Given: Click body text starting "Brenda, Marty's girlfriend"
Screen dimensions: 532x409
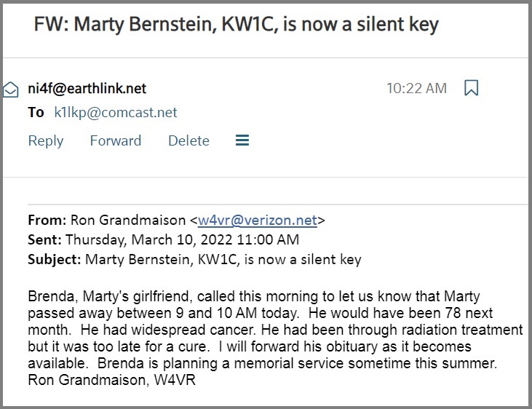Looking at the screenshot, I should [x=276, y=338].
